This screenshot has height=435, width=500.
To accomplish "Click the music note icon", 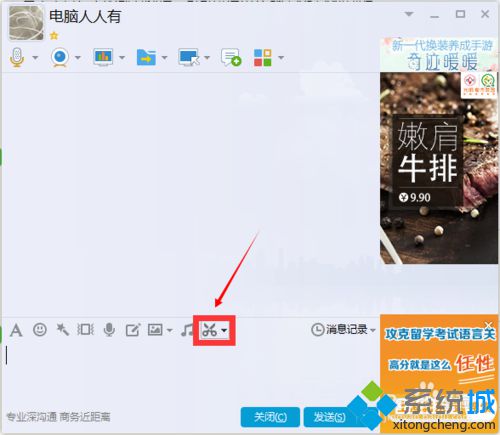I will pos(187,330).
